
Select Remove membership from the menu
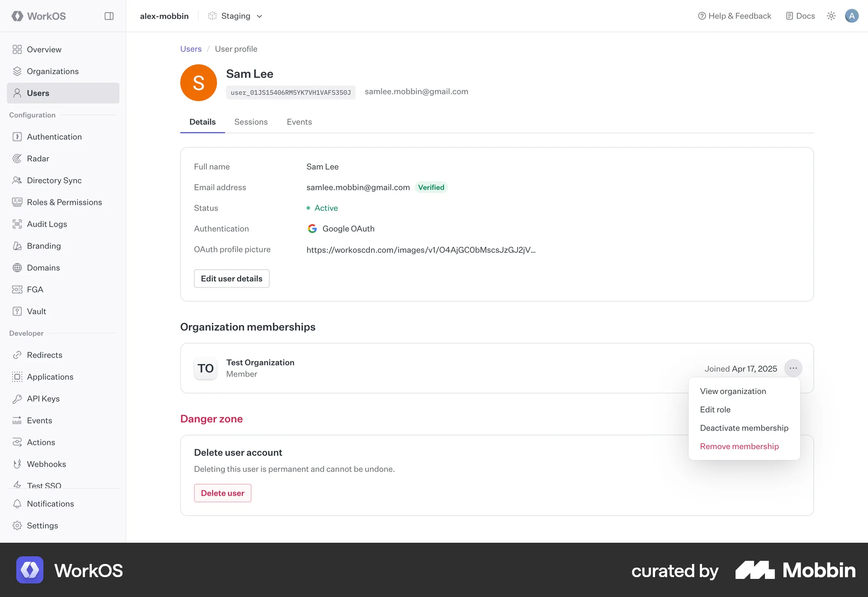[739, 446]
